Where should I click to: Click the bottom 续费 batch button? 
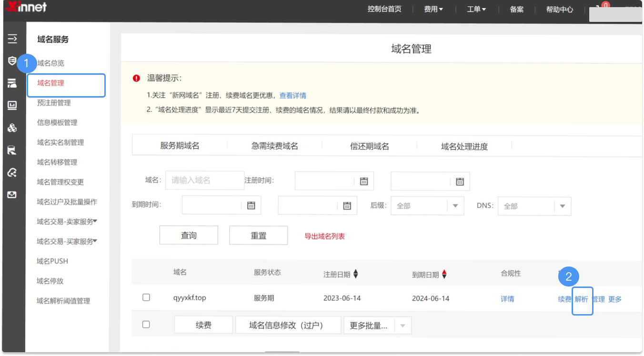pyautogui.click(x=203, y=325)
